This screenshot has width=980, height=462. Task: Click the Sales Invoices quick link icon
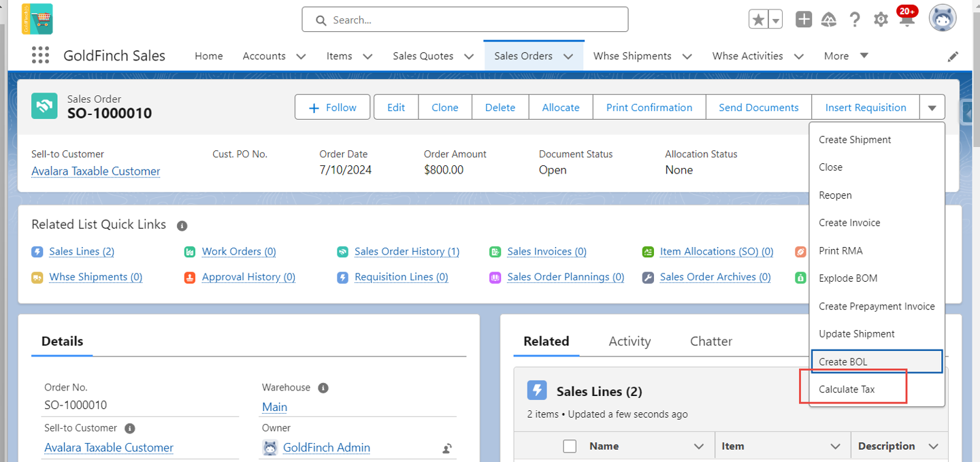495,252
